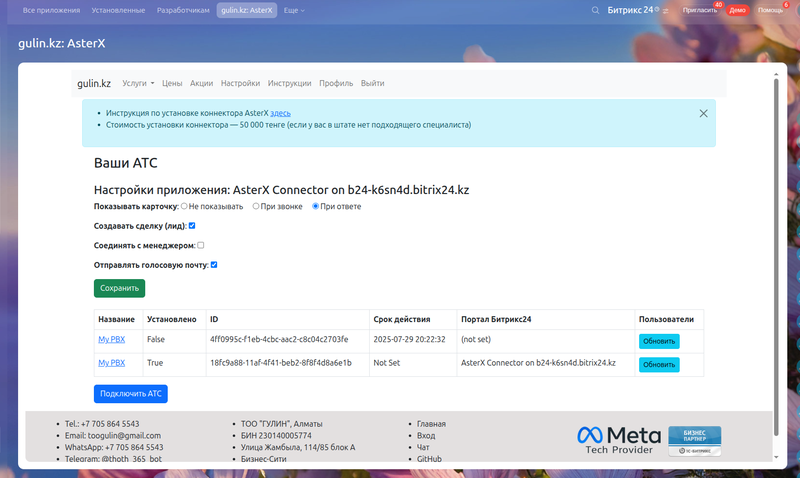Image resolution: width=800 pixels, height=478 pixels.
Task: Click the scrollbar up arrow
Action: coord(776,74)
